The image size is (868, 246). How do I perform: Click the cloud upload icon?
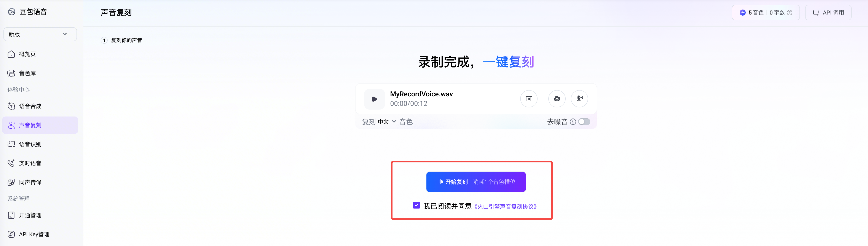click(x=557, y=99)
